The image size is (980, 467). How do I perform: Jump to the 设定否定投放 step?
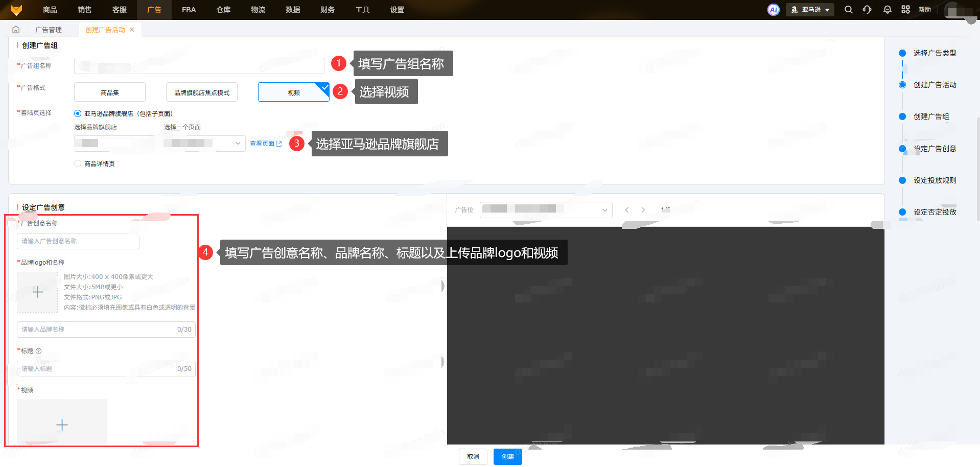point(935,212)
